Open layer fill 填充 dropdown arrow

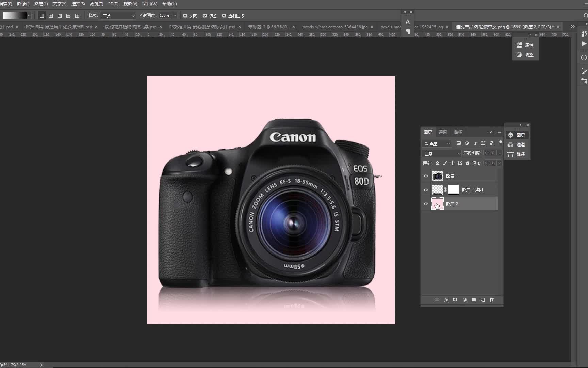click(499, 163)
